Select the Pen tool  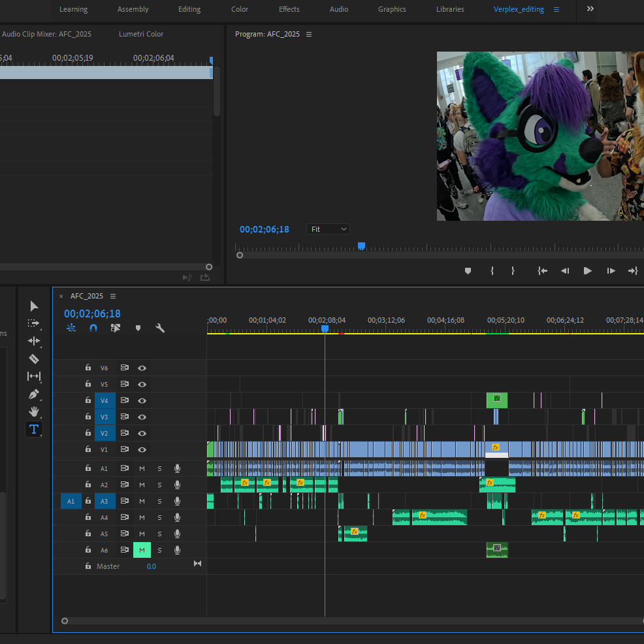34,394
